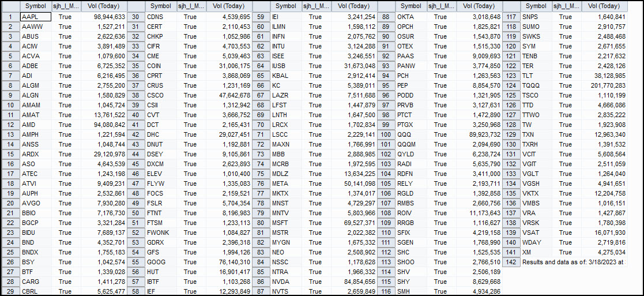Click volume value 11,173,643
Image resolution: width=644 pixels, height=296 pixels.
point(479,213)
